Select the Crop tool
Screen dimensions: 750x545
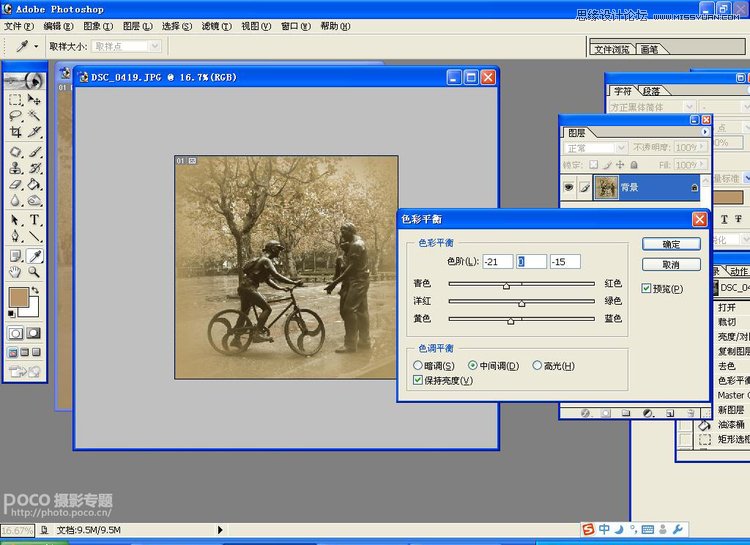pyautogui.click(x=15, y=132)
